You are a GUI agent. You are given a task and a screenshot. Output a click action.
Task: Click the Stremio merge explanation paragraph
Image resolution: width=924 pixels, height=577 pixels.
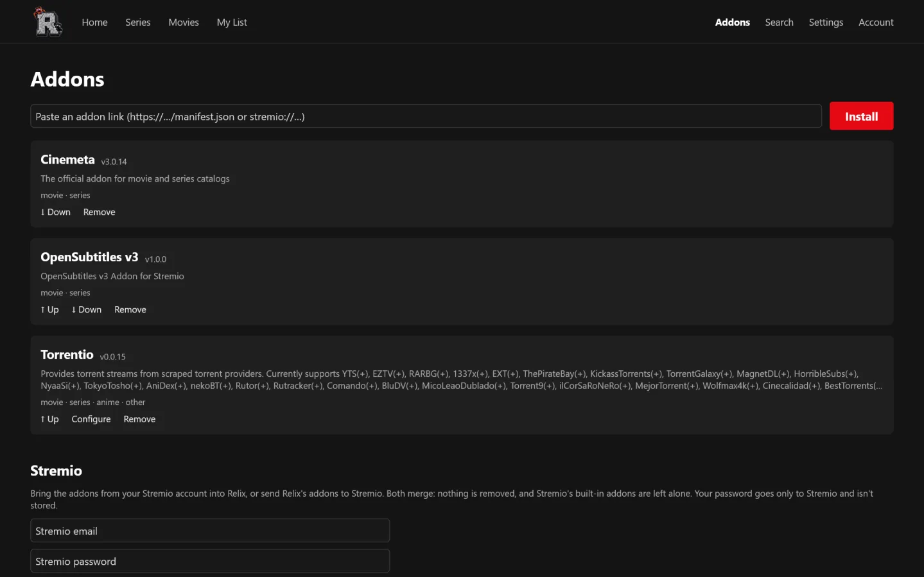coord(452,499)
